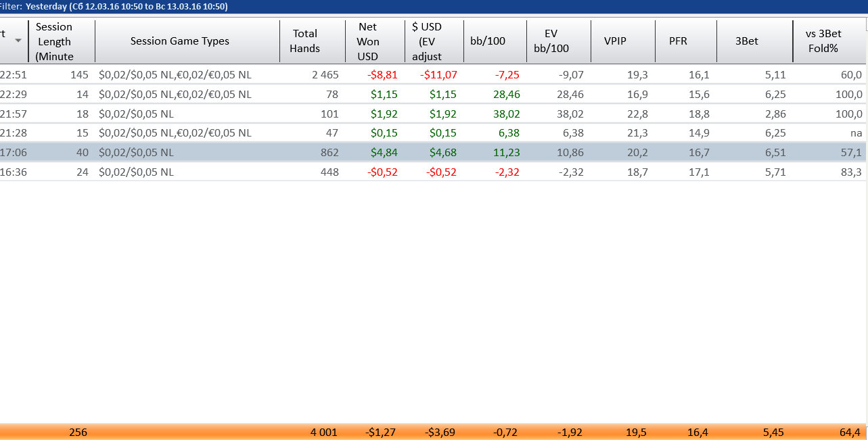Screen dimensions: 868x440
Task: Click 3Bet value 5,11
Action: click(775, 75)
